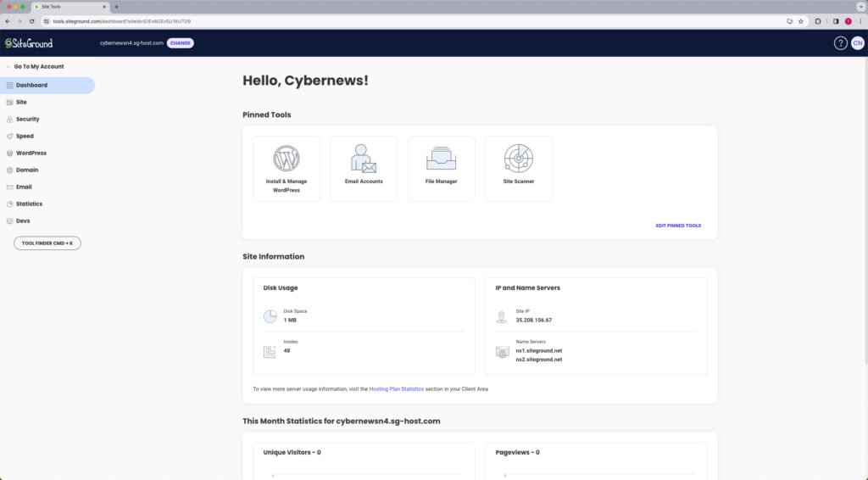868x480 pixels.
Task: Click the browser side panel icon
Action: click(x=835, y=21)
